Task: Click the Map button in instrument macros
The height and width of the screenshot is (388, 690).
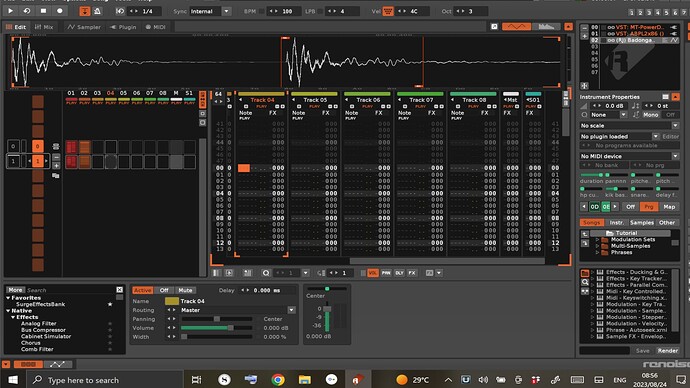Action: tap(669, 207)
